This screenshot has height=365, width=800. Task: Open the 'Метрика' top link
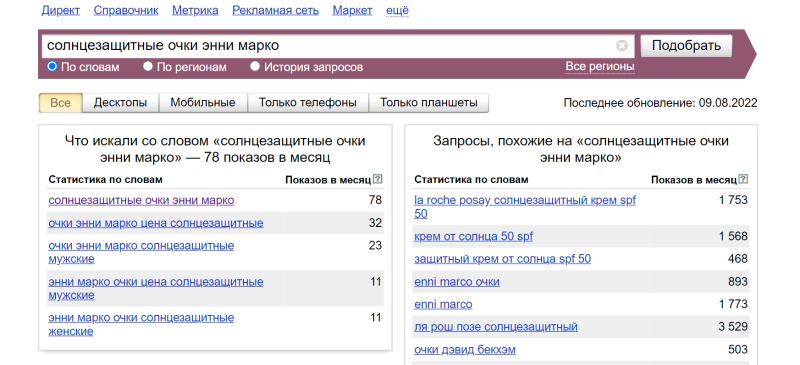[195, 10]
